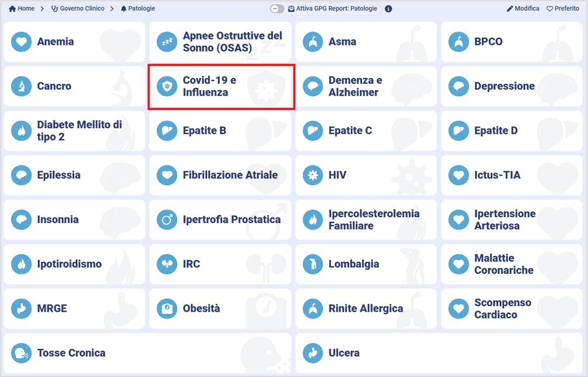Image resolution: width=588 pixels, height=377 pixels.
Task: Select the Patologie breadcrumb item
Action: [138, 9]
